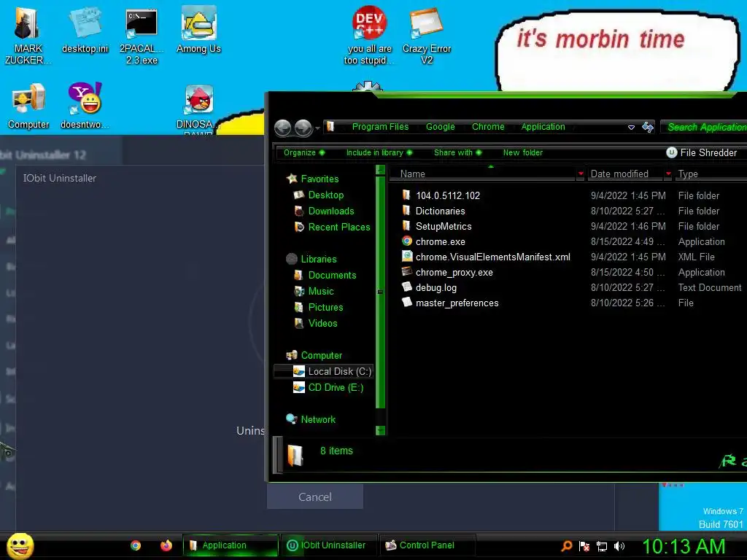Screen dimensions: 747x560
Task: Open Crazy Error V2 desktop shortcut
Action: coord(426,36)
